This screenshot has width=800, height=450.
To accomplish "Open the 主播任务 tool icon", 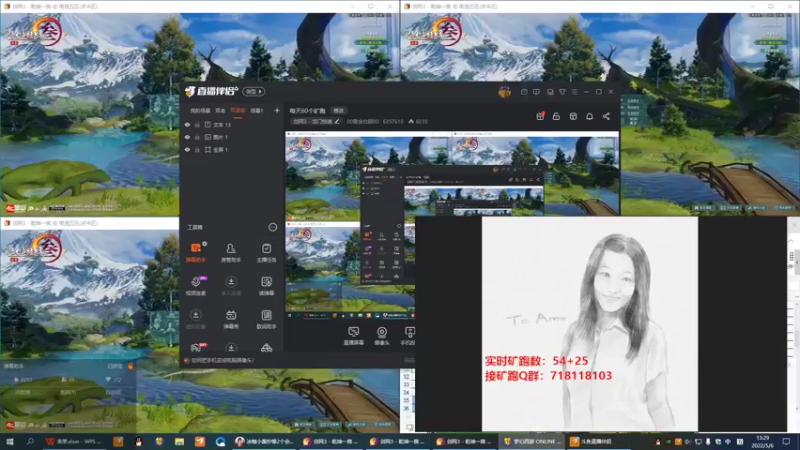I will click(x=266, y=253).
